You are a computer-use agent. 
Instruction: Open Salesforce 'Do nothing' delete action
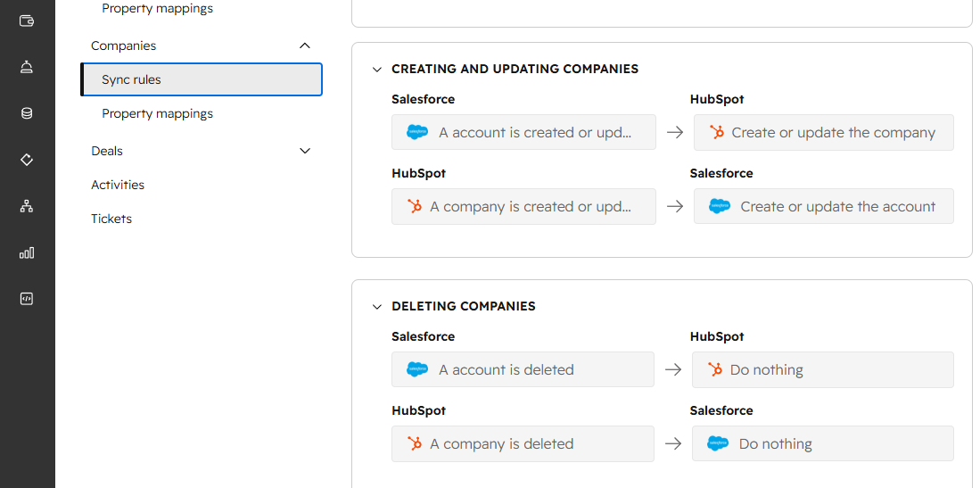click(823, 443)
